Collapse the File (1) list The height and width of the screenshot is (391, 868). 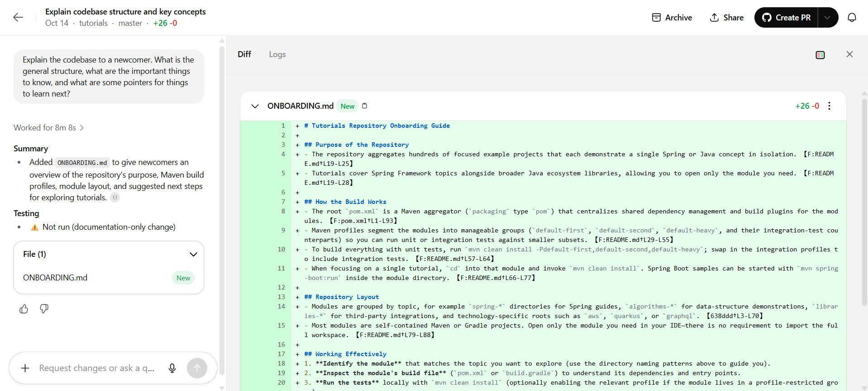click(x=193, y=254)
